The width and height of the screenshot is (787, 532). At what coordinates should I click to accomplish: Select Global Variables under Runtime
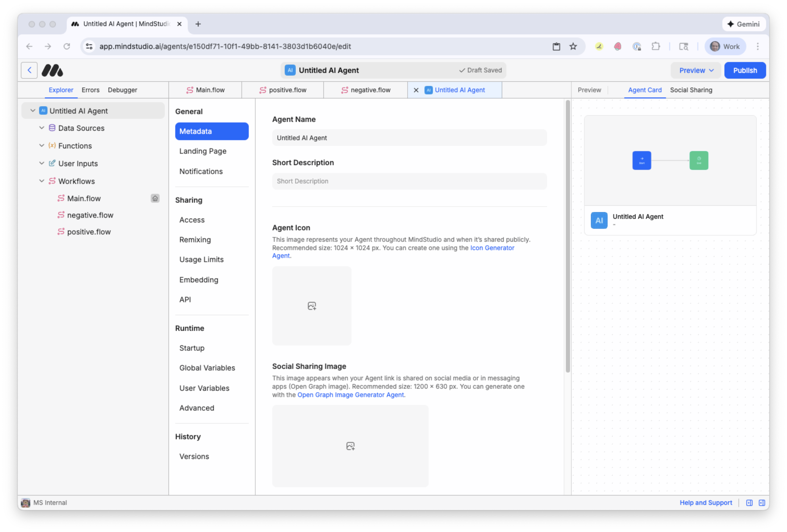click(x=207, y=368)
